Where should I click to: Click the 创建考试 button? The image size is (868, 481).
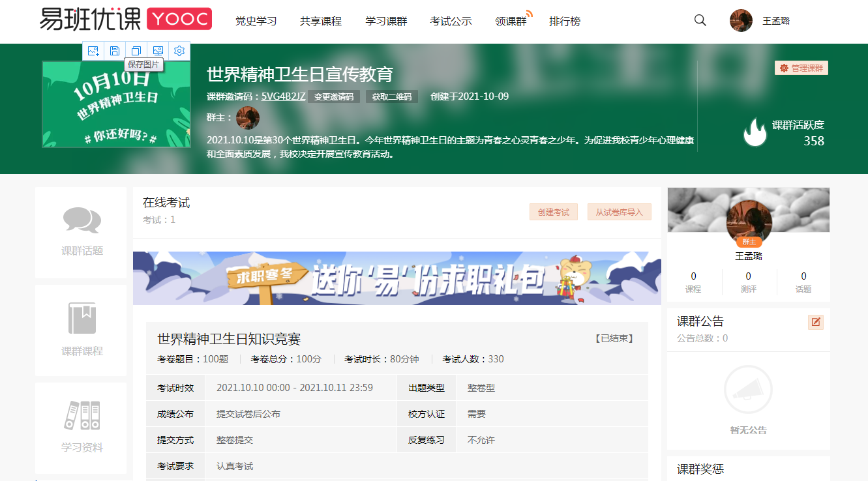click(553, 212)
